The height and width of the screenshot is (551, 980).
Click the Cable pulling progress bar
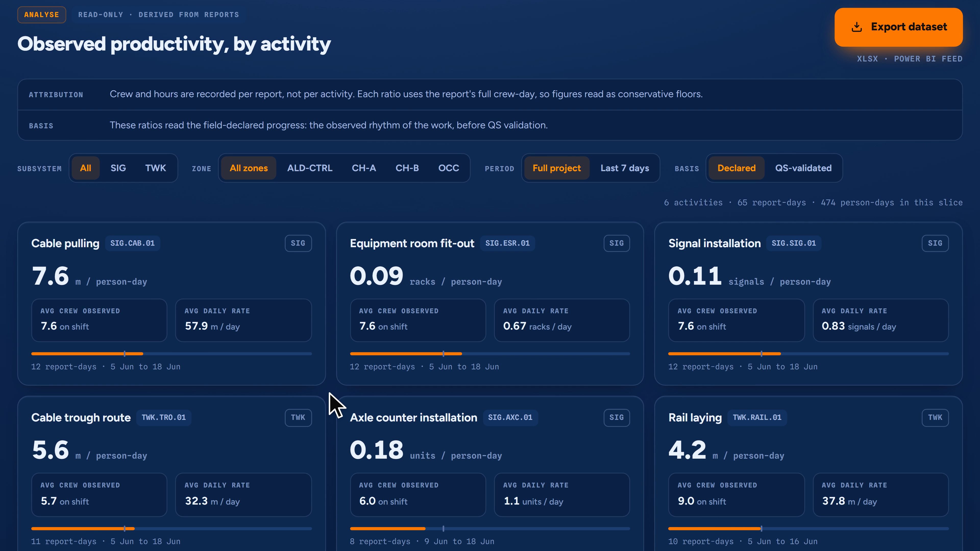point(171,354)
